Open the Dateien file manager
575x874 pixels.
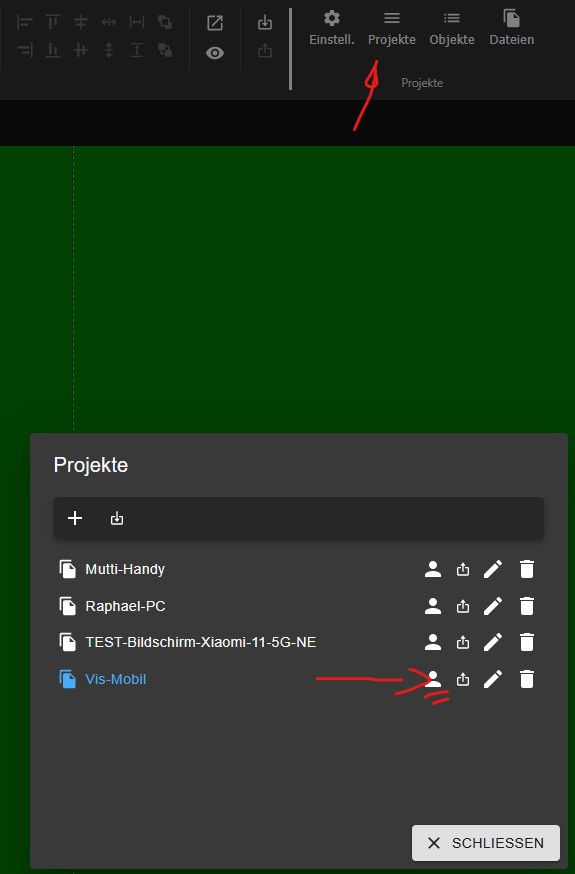coord(511,28)
